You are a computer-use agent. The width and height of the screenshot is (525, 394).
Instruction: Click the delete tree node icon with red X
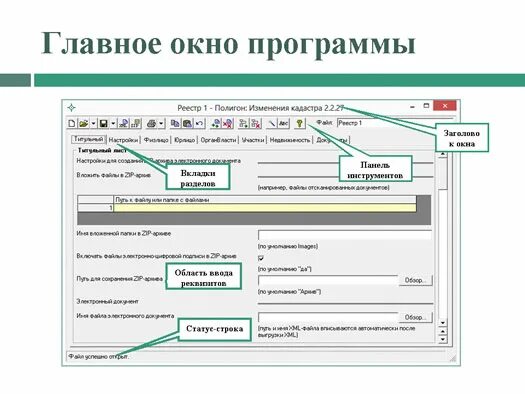click(256, 124)
